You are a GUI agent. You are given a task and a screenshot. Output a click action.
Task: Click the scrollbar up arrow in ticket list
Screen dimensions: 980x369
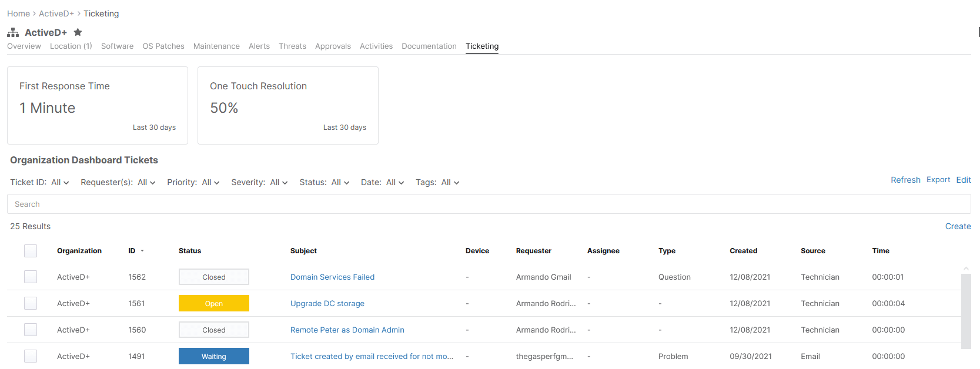966,269
